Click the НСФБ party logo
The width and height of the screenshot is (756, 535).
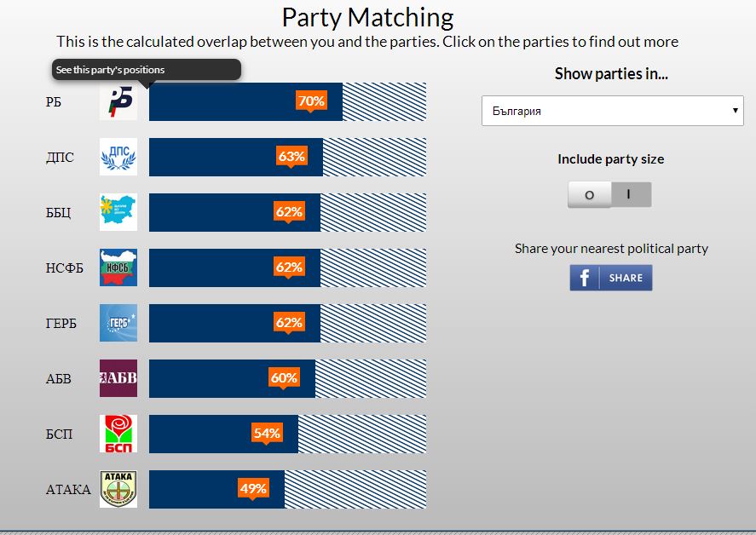[118, 267]
